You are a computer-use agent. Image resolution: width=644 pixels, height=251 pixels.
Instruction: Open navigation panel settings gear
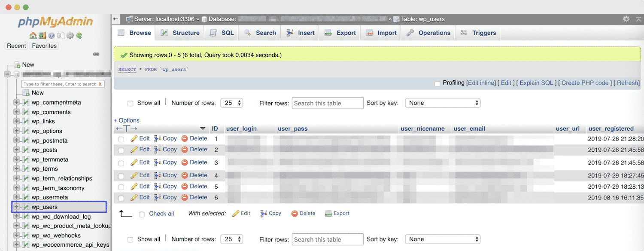pos(70,36)
